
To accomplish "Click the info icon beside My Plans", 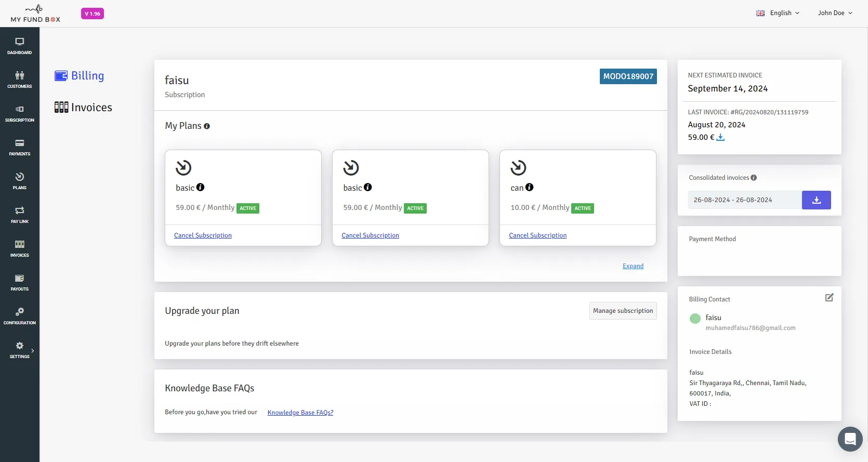I will [x=207, y=126].
